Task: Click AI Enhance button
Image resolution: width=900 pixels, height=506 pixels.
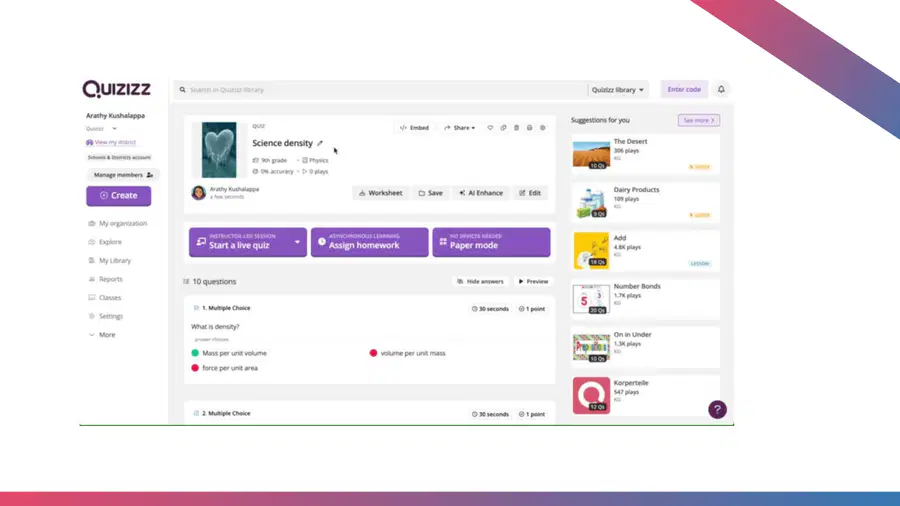Action: coord(481,193)
